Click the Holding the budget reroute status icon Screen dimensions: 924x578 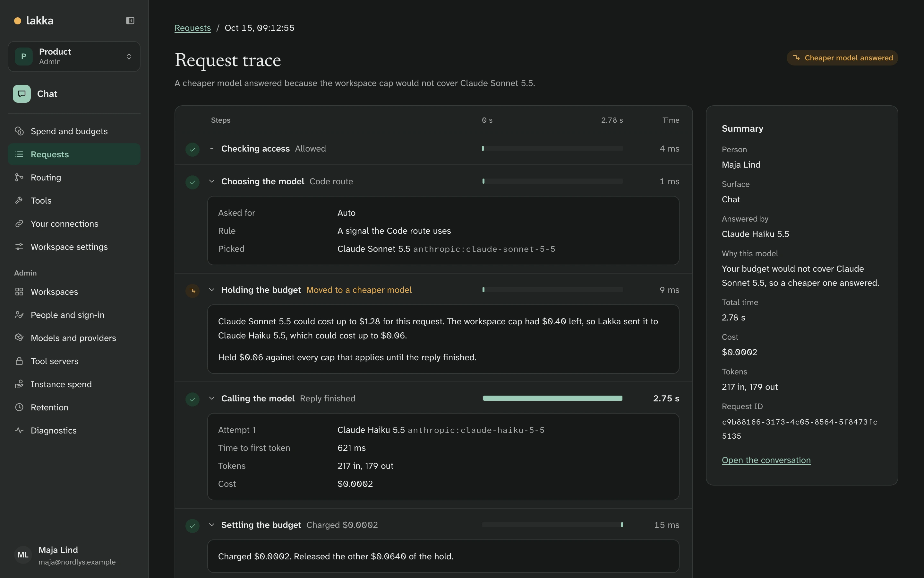pos(193,291)
